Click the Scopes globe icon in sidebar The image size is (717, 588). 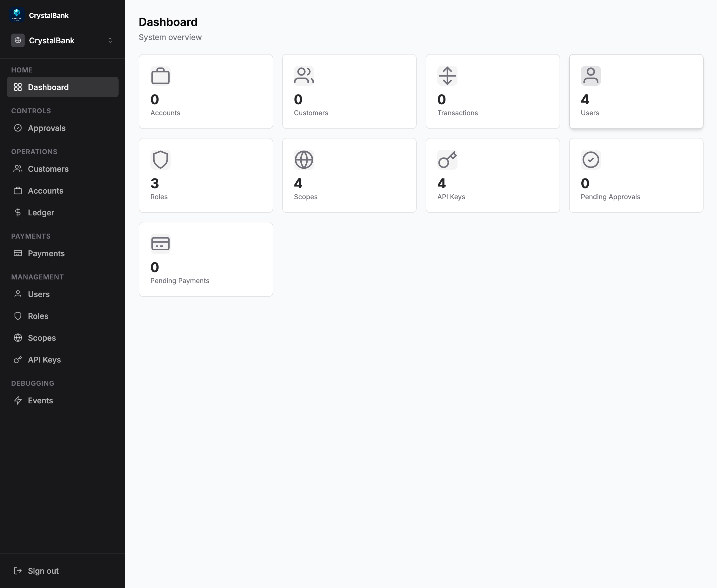pos(18,338)
